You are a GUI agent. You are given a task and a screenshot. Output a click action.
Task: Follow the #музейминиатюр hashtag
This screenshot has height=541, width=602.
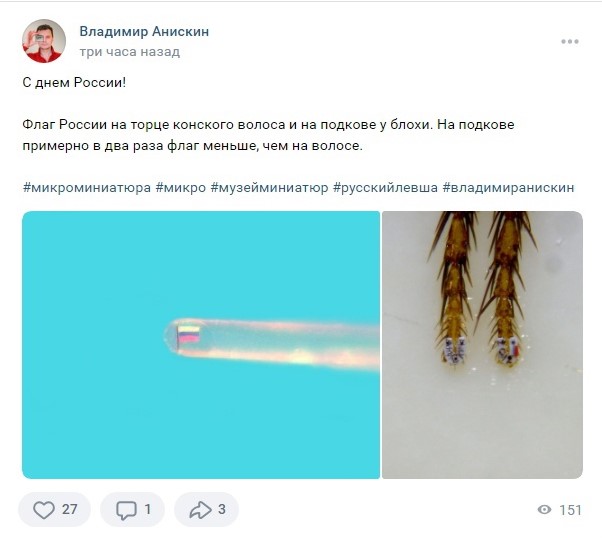(270, 187)
